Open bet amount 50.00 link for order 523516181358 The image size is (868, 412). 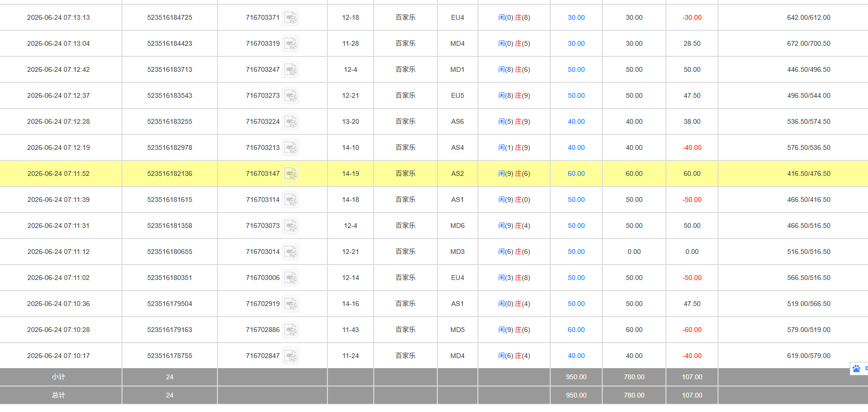pyautogui.click(x=576, y=226)
